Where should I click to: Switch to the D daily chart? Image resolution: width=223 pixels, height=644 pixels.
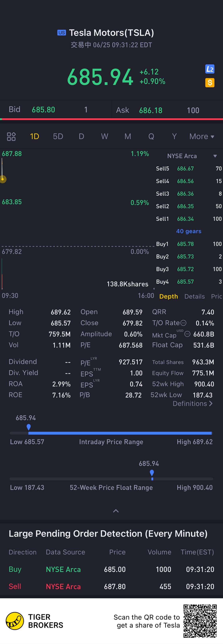tap(81, 136)
